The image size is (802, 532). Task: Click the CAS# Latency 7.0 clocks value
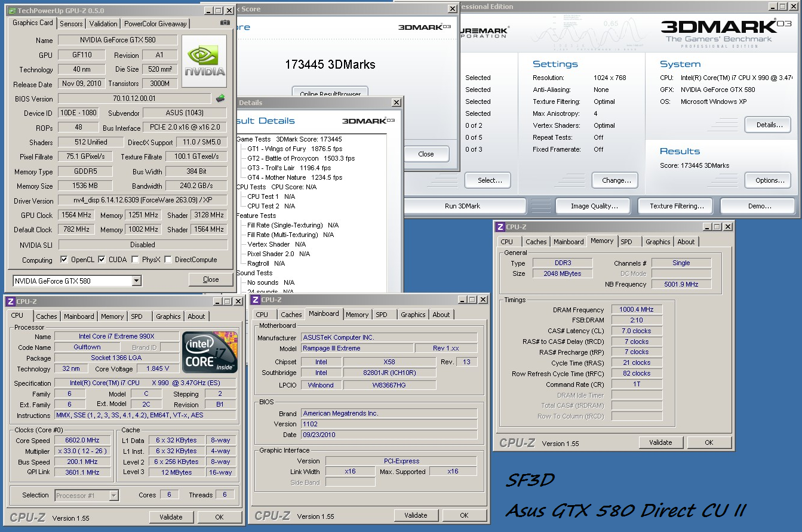[x=637, y=331]
